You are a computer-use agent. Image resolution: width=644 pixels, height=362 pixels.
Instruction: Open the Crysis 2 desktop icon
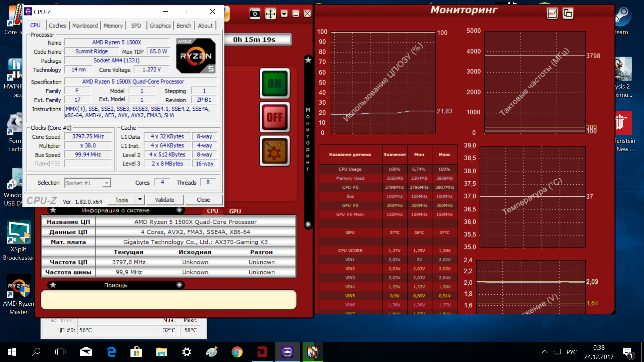pyautogui.click(x=624, y=78)
